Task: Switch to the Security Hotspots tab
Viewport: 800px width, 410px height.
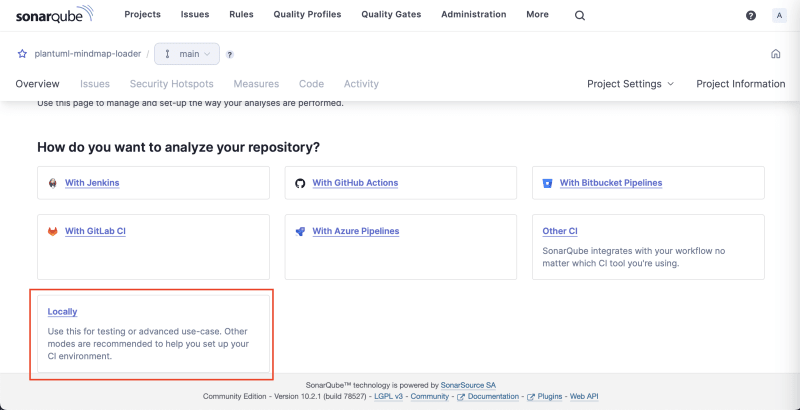Action: pyautogui.click(x=171, y=84)
